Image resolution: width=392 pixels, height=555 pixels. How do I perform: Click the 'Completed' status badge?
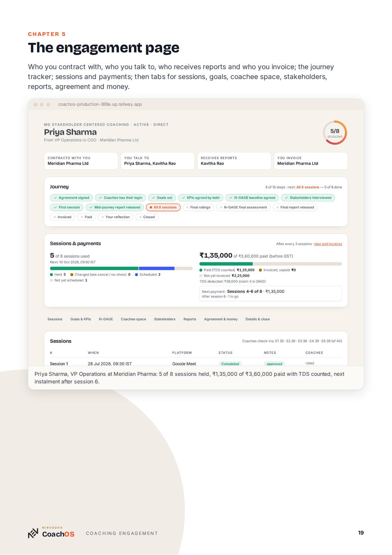(x=230, y=364)
